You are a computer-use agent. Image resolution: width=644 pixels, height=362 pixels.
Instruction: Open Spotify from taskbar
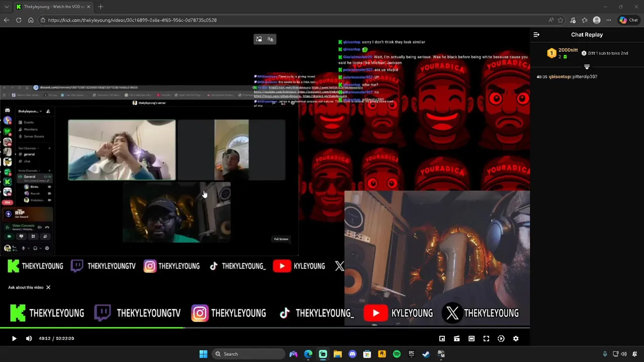[x=396, y=354]
